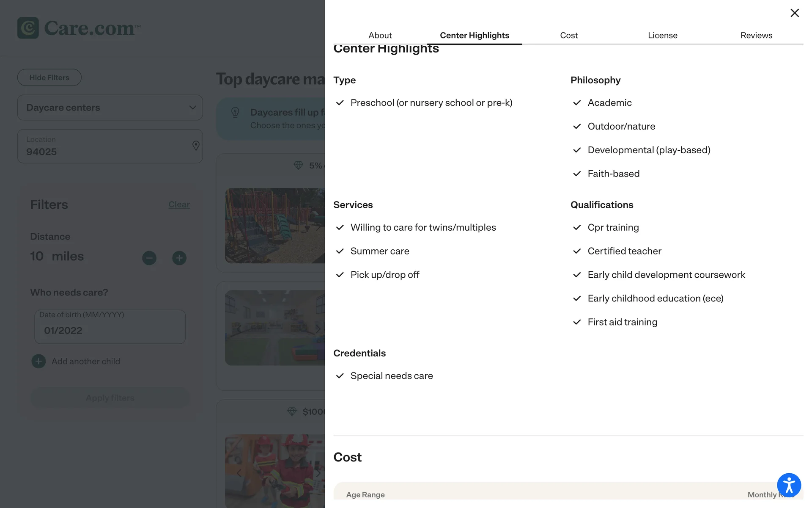Close the daycare details panel
The image size is (812, 508).
click(x=794, y=13)
